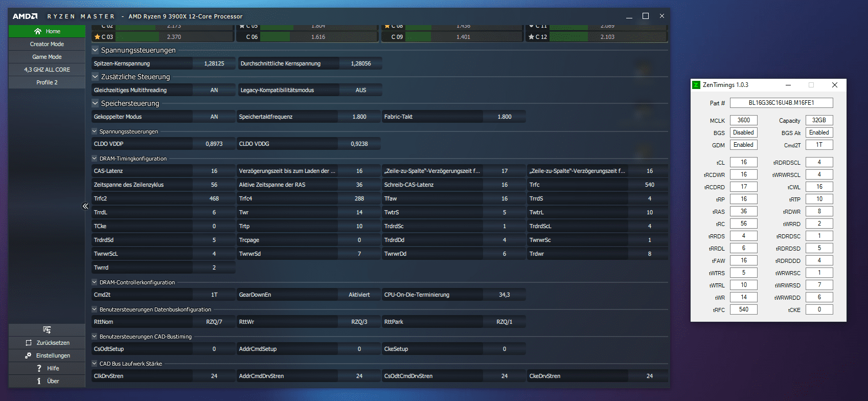
Task: Click the MCLK 3600 field in ZenTimings
Action: coord(744,120)
